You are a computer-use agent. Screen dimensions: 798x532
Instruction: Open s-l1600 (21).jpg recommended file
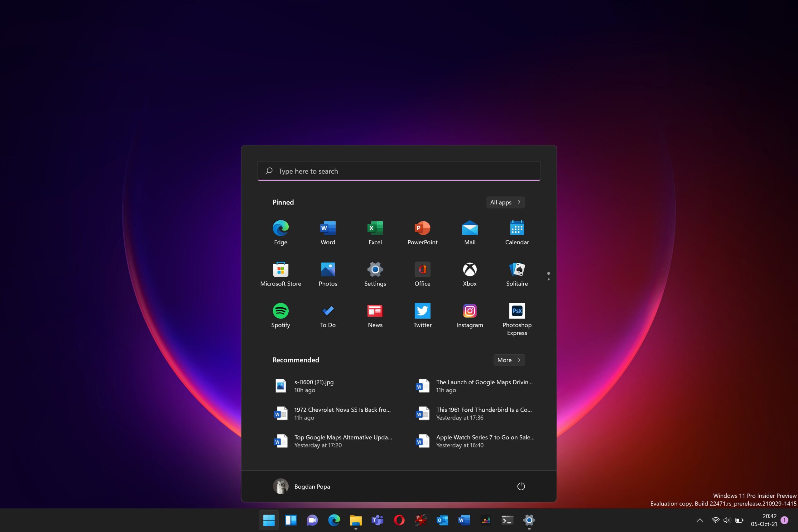314,386
